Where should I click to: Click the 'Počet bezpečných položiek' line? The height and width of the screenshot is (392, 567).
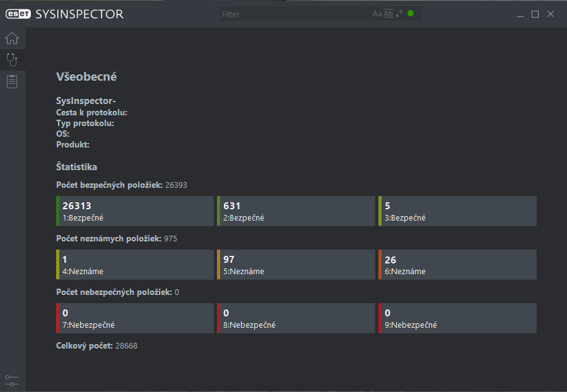pyautogui.click(x=122, y=185)
